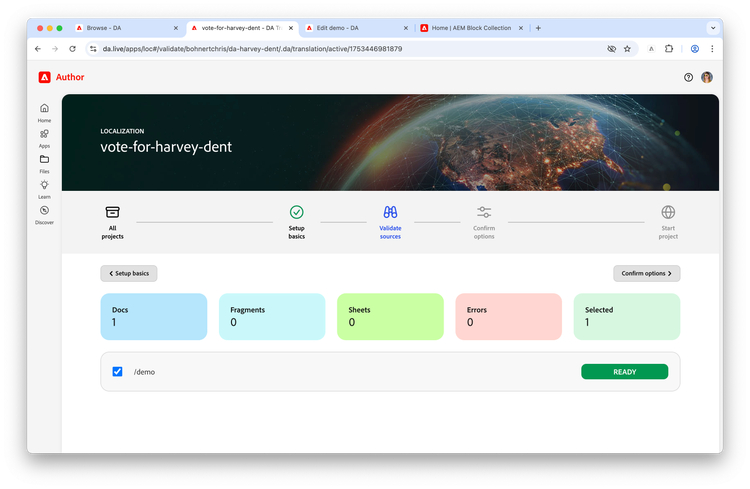
Task: Click the green READY status button
Action: [625, 372]
